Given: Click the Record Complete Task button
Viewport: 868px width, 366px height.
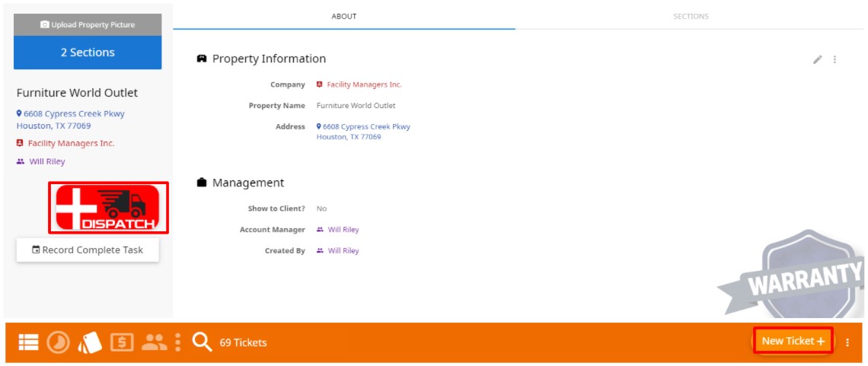Looking at the screenshot, I should [88, 250].
